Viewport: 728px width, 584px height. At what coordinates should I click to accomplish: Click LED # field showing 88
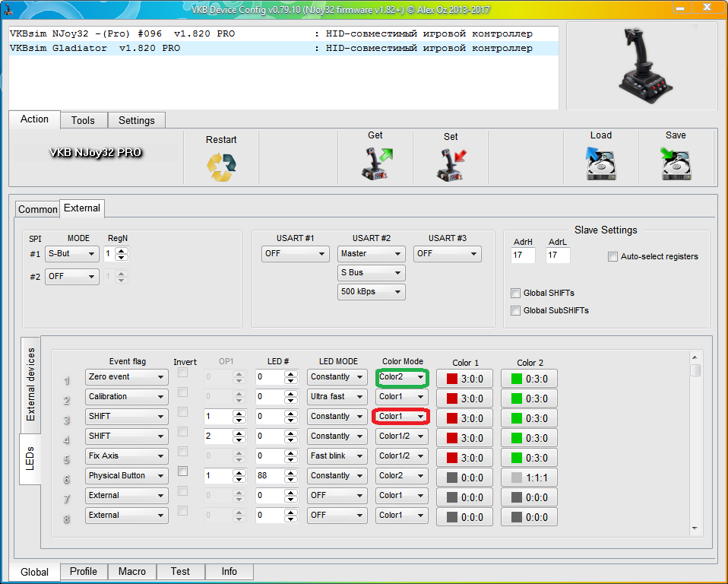point(270,476)
